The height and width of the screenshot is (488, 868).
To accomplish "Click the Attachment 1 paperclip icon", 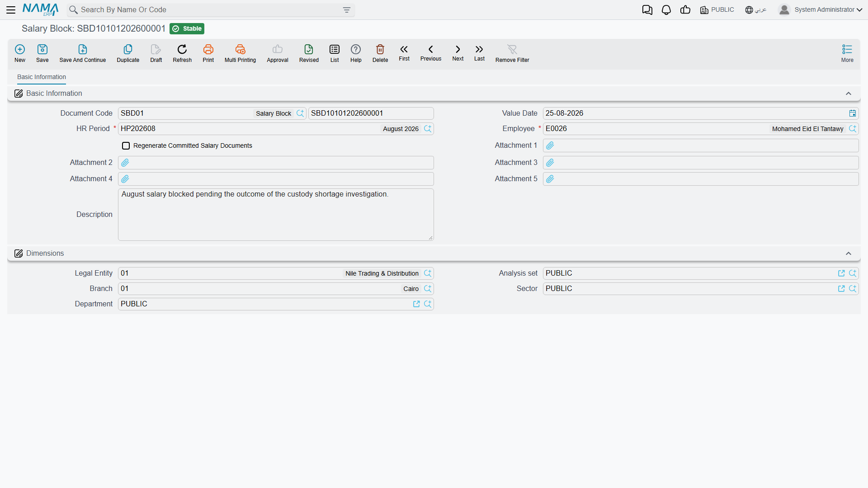I will click(550, 145).
